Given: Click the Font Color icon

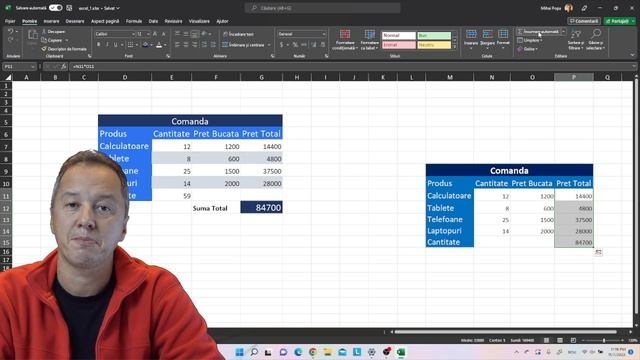Looking at the screenshot, I should tap(159, 44).
